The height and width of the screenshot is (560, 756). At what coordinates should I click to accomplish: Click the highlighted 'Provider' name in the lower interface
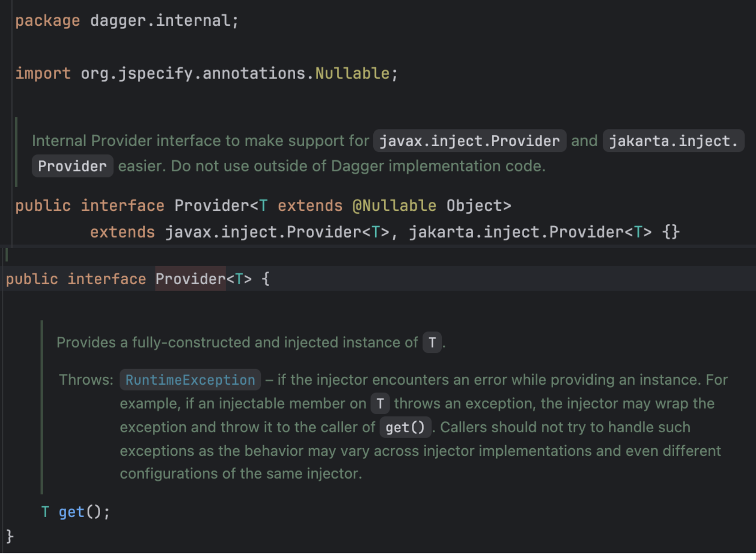(190, 279)
